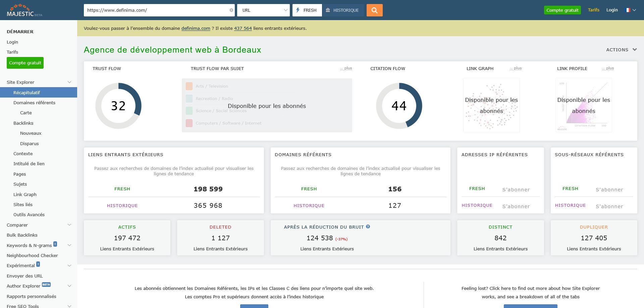Open Disparus backlinks page
Viewport: 644px width, 308px height.
click(30, 143)
